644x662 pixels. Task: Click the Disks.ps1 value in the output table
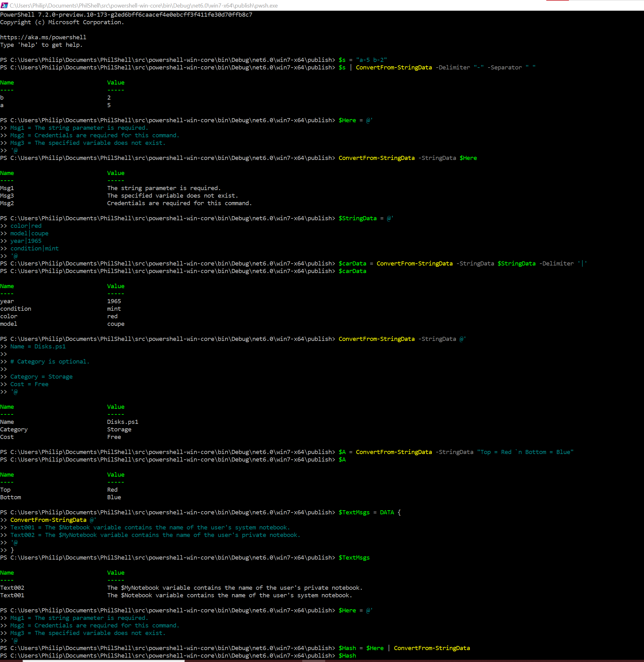pos(123,422)
